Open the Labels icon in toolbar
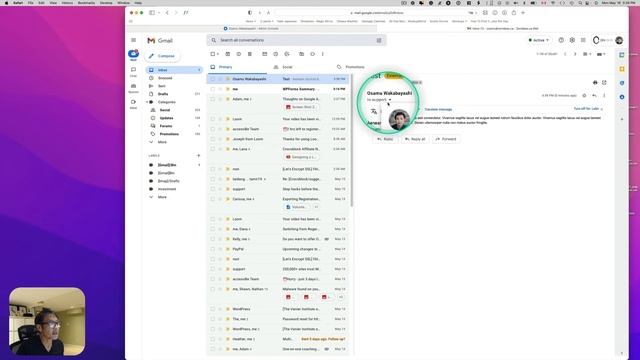 click(312, 54)
